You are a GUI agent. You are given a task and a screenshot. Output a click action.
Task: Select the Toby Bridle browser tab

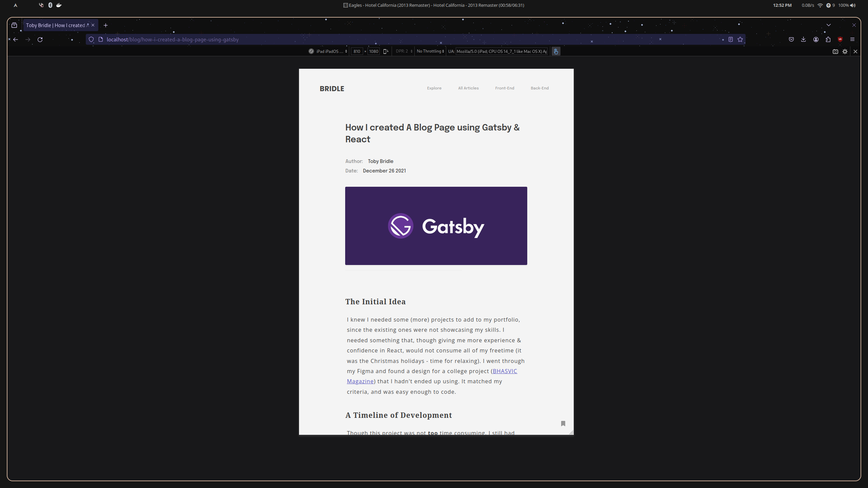pos(60,25)
